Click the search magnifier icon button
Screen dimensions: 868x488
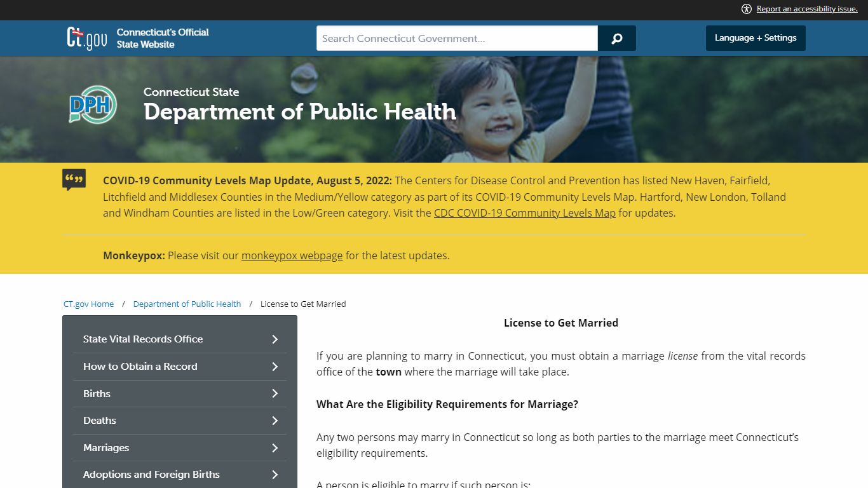[x=616, y=38]
